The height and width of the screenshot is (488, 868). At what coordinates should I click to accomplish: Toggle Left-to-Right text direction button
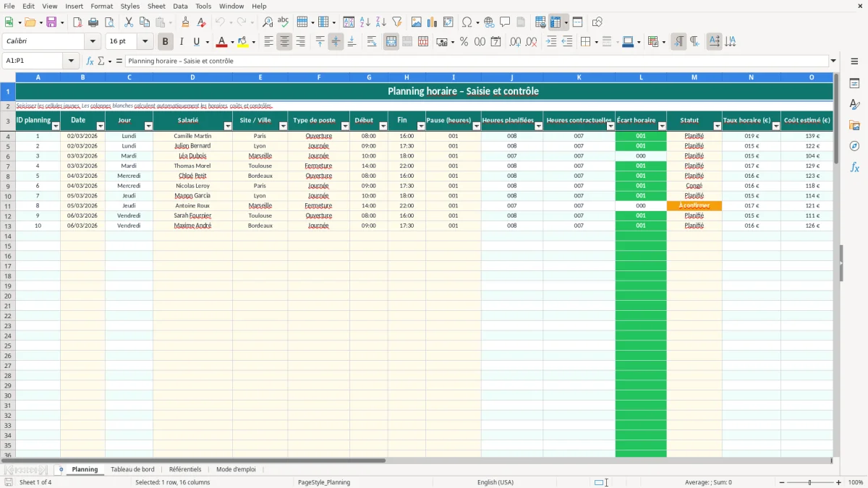678,42
